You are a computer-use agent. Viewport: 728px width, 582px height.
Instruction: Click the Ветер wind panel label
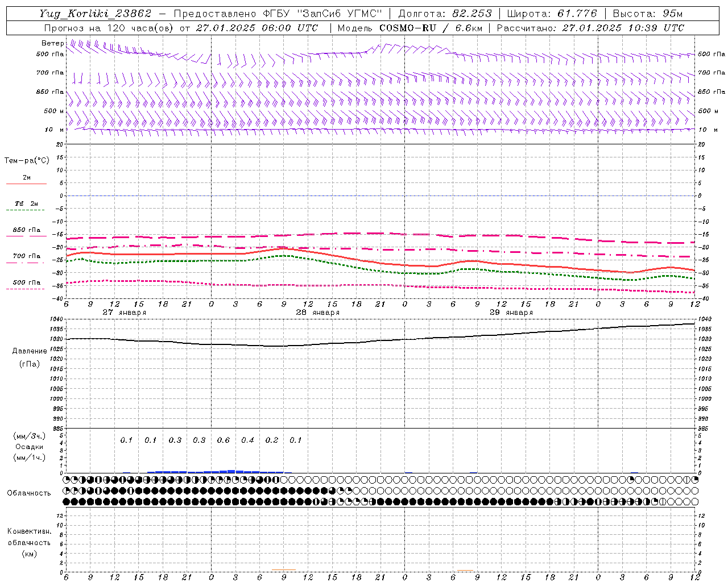pos(52,43)
